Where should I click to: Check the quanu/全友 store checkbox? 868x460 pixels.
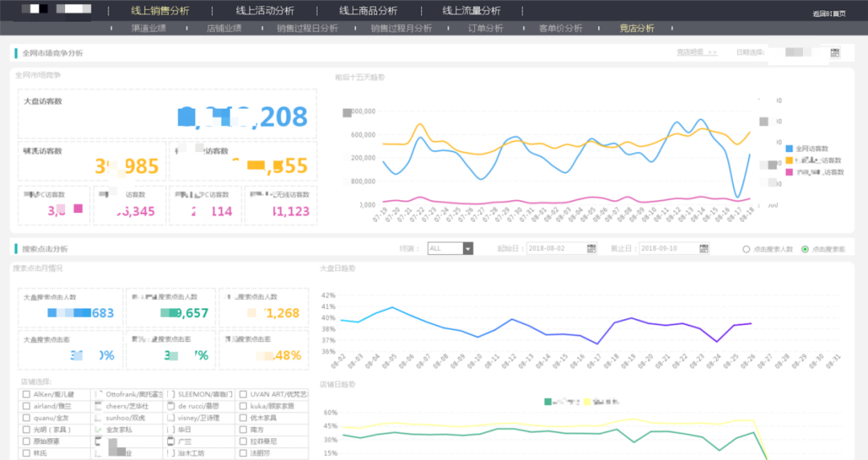[x=26, y=418]
